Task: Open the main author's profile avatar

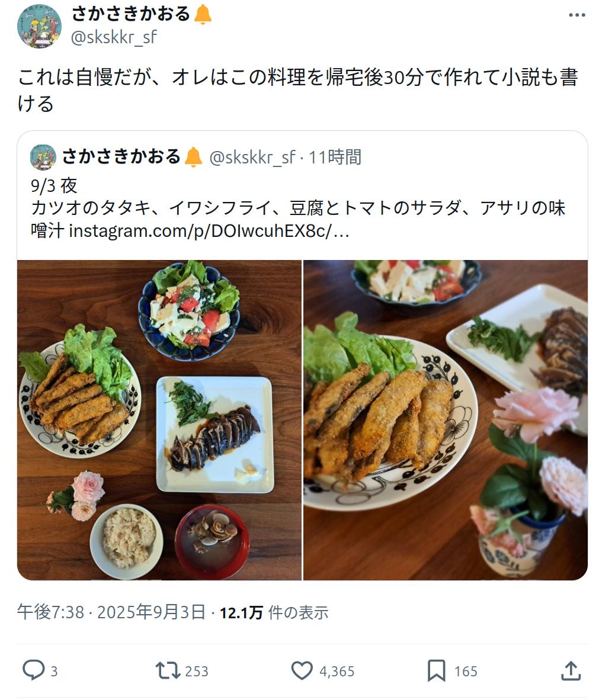Action: click(x=39, y=26)
